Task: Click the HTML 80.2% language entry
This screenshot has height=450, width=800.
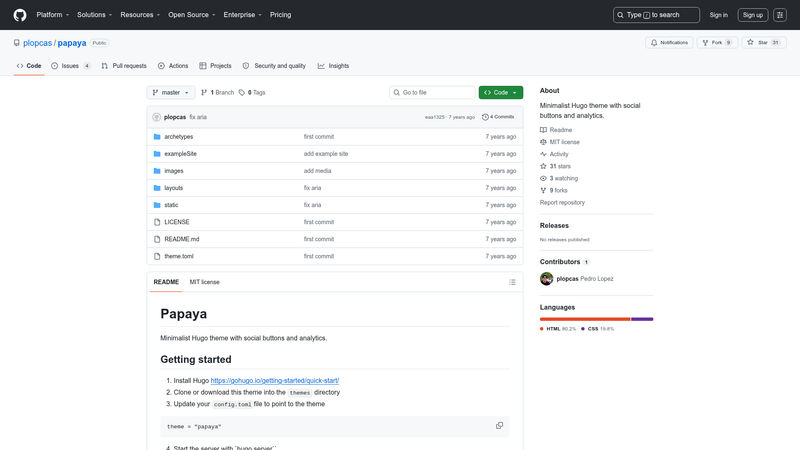Action: pos(558,329)
